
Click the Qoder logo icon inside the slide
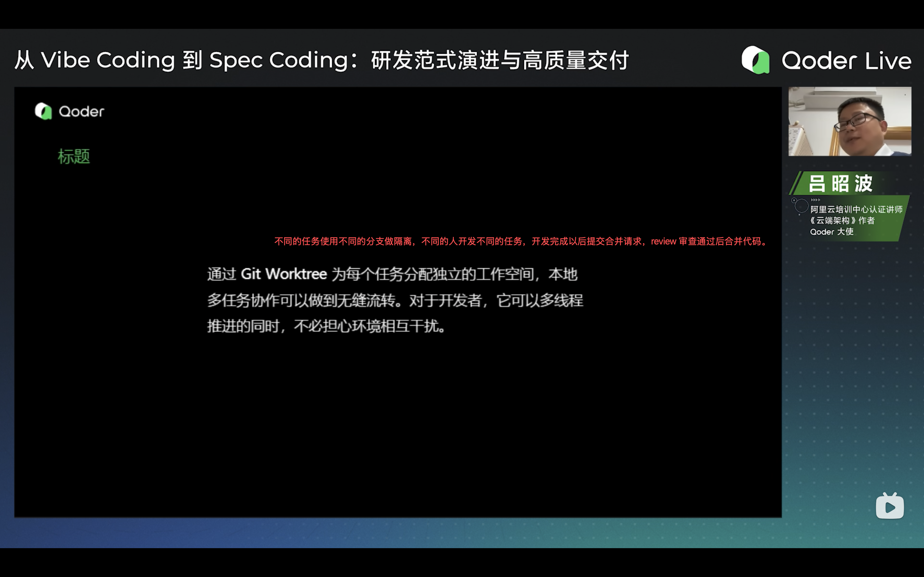(43, 112)
